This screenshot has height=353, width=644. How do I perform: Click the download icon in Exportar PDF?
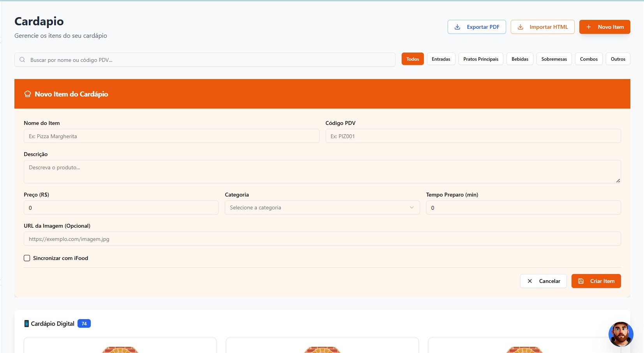pyautogui.click(x=457, y=27)
